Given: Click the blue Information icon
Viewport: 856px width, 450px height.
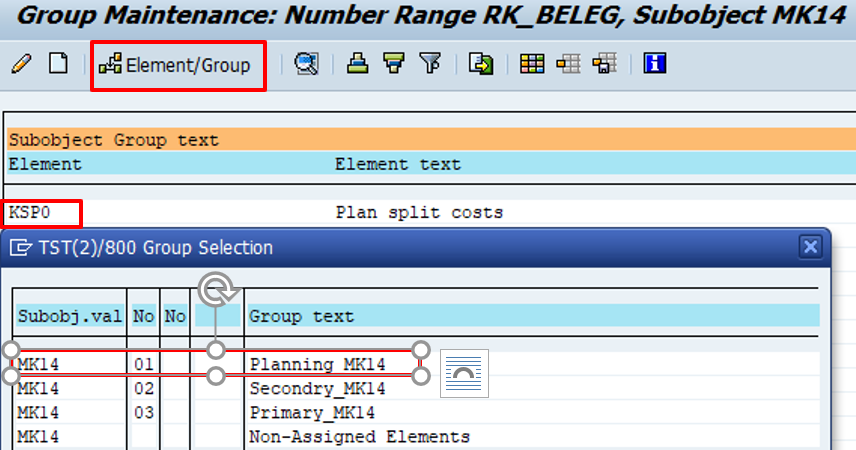Looking at the screenshot, I should [655, 65].
